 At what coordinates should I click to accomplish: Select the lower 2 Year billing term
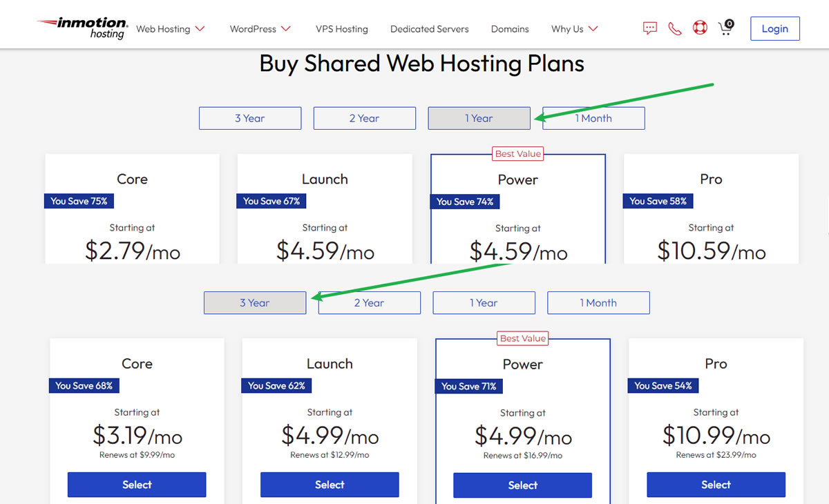(370, 303)
